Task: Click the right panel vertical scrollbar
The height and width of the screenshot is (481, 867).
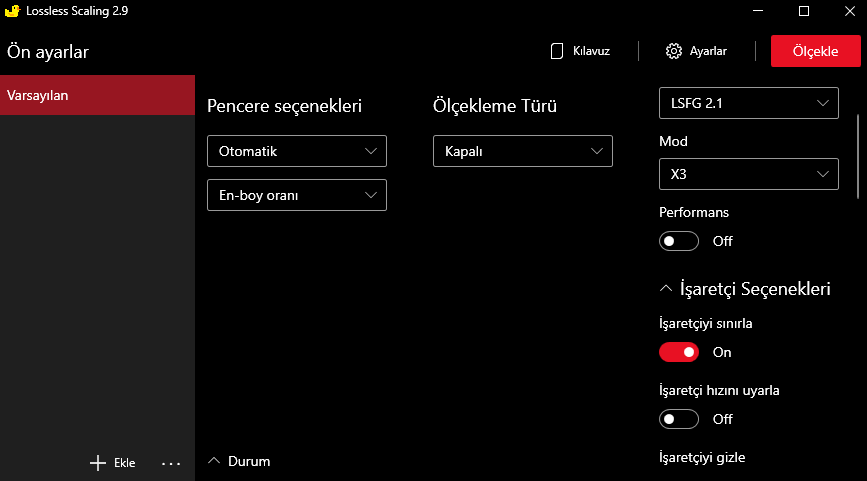Action: click(858, 156)
